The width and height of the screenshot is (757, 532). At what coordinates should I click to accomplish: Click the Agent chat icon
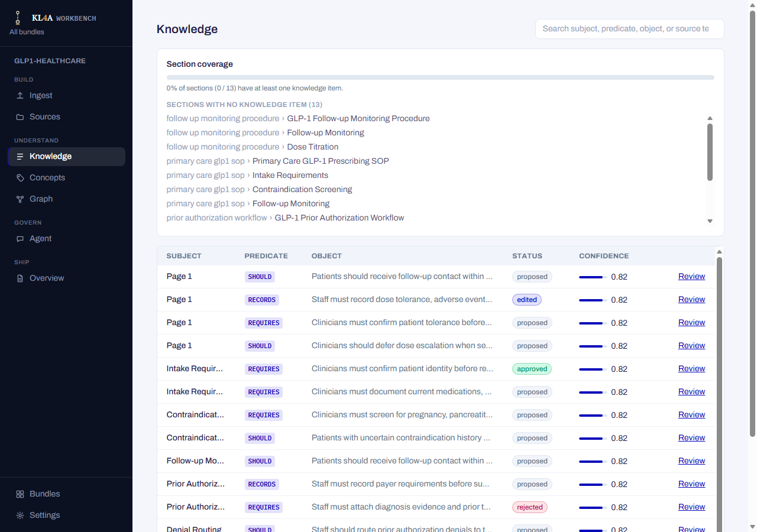click(20, 239)
